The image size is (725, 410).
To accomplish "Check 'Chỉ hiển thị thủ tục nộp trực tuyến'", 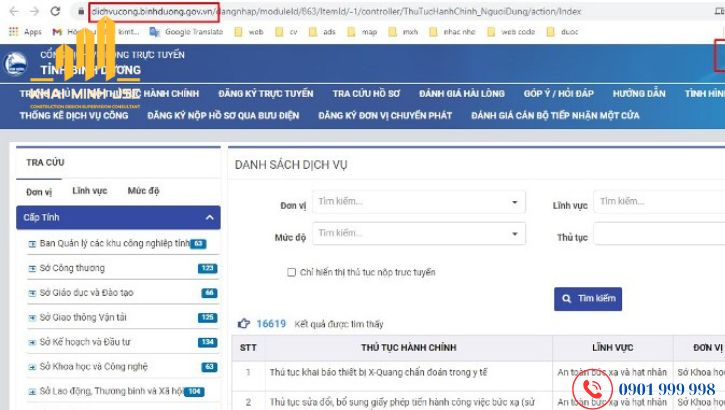I will click(291, 272).
